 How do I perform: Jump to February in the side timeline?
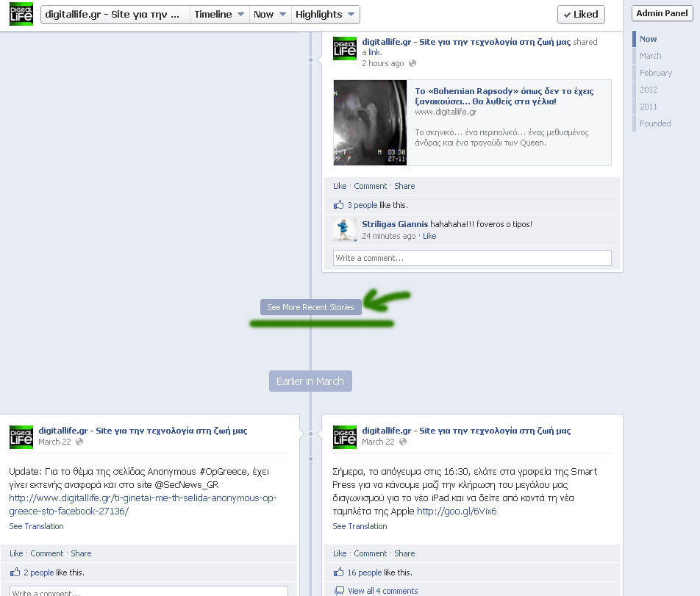656,73
